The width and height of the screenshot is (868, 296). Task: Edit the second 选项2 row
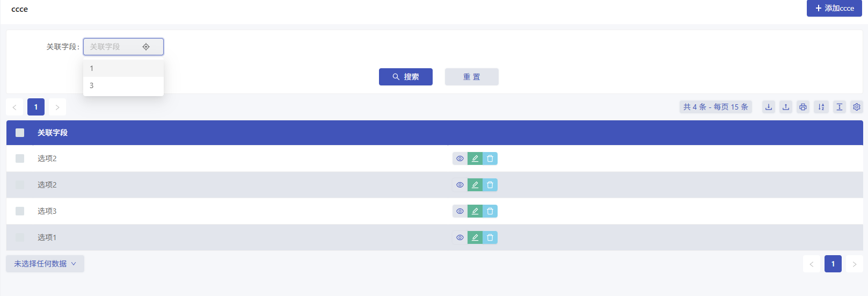point(475,185)
